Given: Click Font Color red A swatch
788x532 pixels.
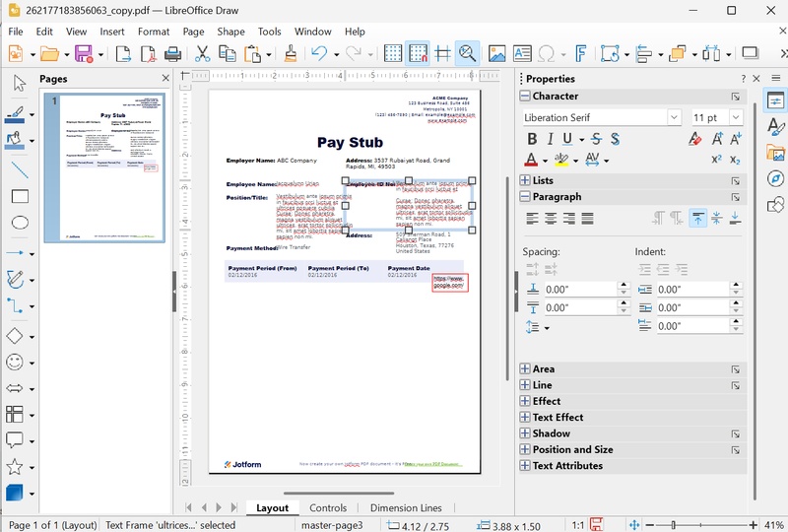Looking at the screenshot, I should 531,161.
